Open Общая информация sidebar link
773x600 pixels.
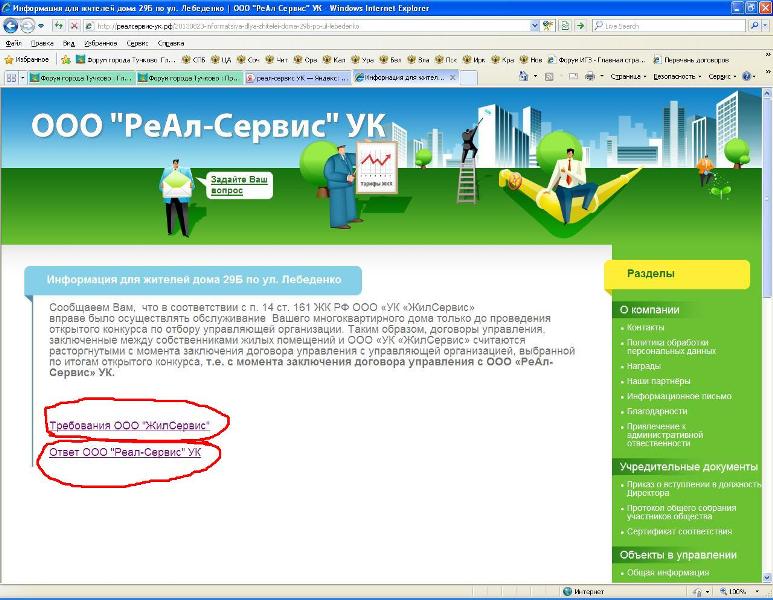(x=668, y=572)
